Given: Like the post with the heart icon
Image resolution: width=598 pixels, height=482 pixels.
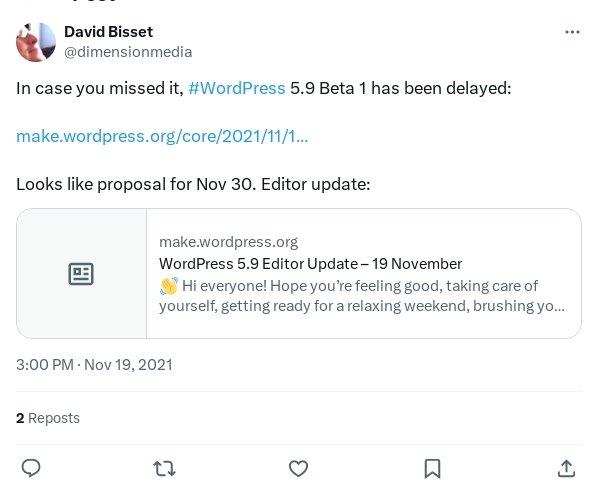Looking at the screenshot, I should pyautogui.click(x=298, y=468).
